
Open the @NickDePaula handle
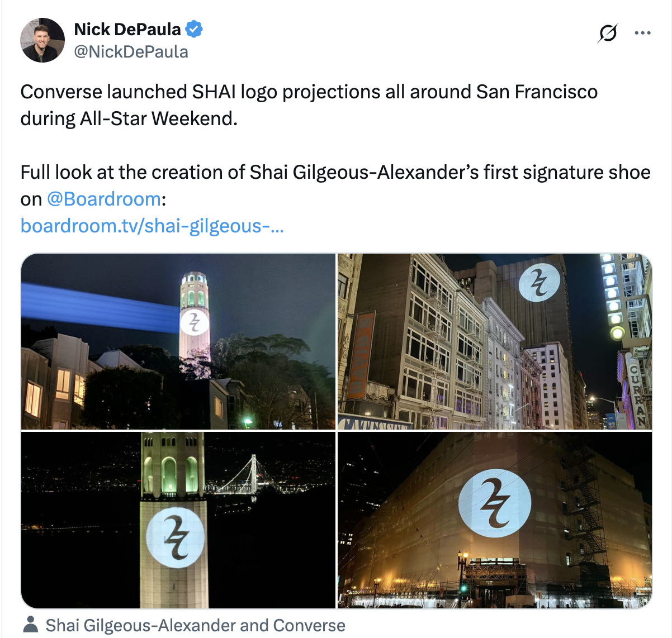point(131,52)
